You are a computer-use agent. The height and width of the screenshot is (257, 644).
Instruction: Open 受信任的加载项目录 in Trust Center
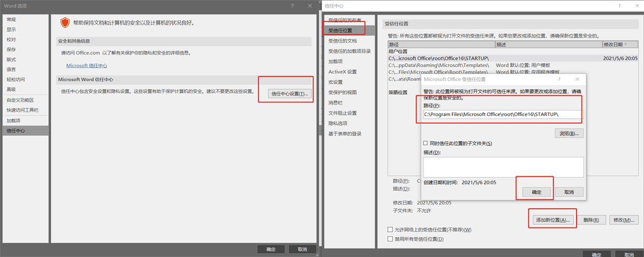(x=349, y=51)
